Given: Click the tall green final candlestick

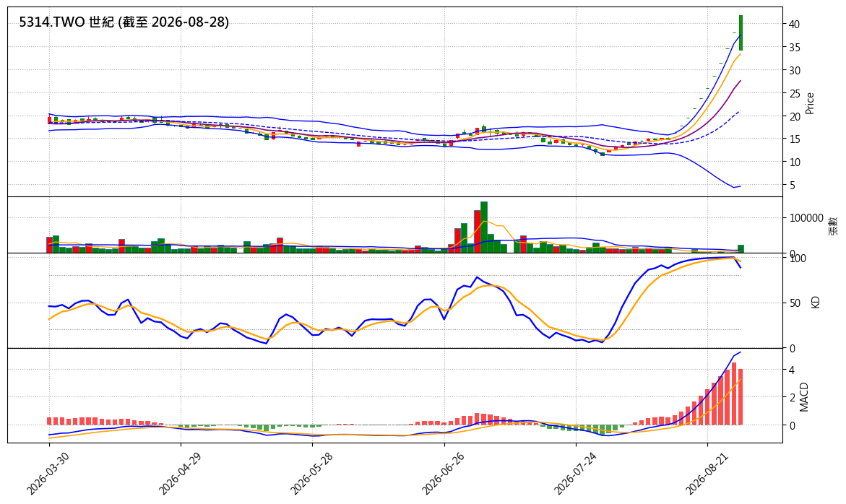Looking at the screenshot, I should point(741,33).
